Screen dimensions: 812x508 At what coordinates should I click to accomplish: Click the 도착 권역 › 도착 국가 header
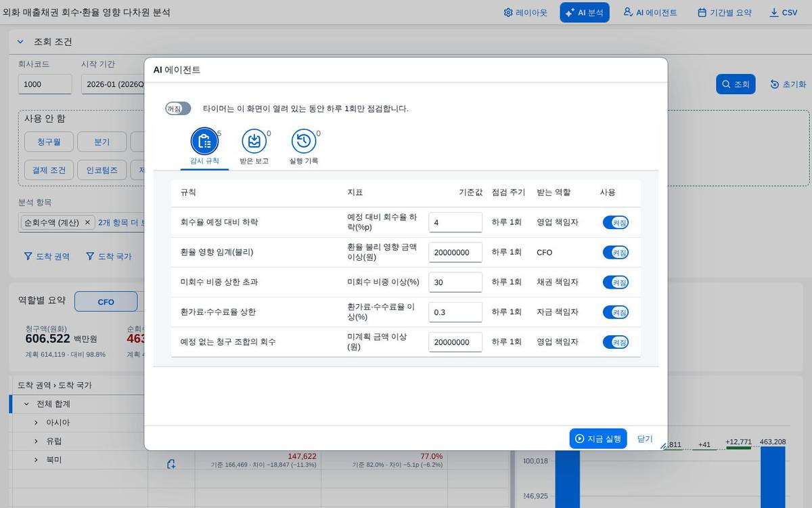55,385
